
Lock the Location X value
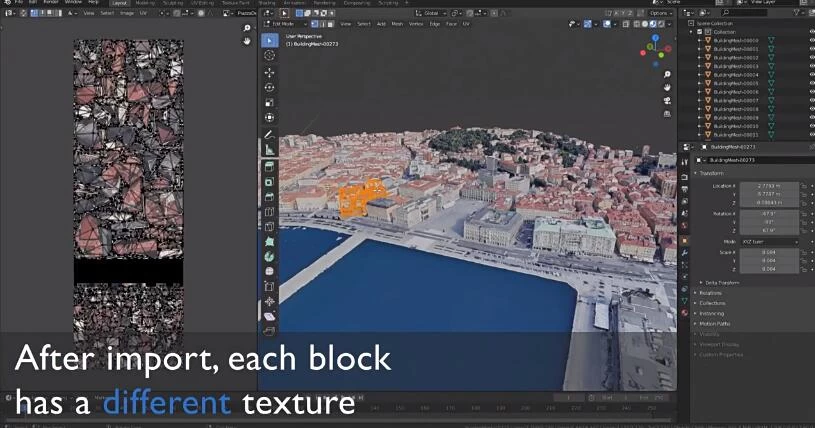click(x=804, y=186)
